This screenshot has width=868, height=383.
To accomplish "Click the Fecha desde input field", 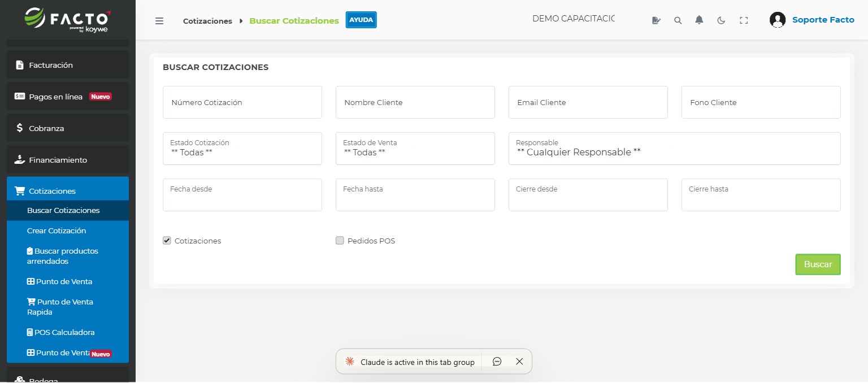I will (242, 195).
